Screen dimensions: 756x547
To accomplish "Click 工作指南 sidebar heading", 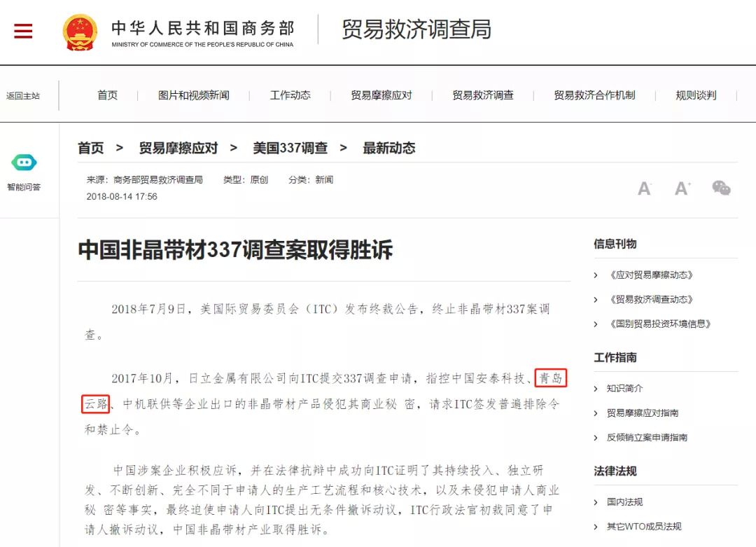I will click(x=615, y=357).
